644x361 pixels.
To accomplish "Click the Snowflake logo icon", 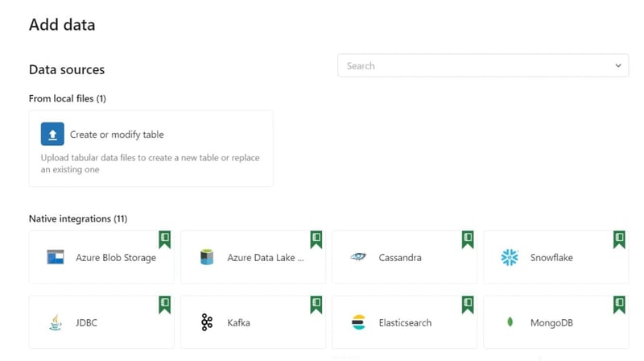I will tap(510, 258).
